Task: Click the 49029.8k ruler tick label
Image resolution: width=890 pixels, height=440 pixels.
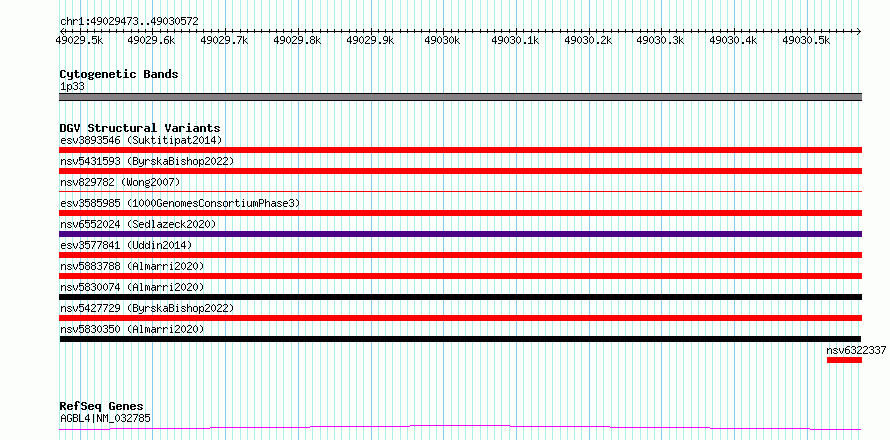Action: point(297,40)
